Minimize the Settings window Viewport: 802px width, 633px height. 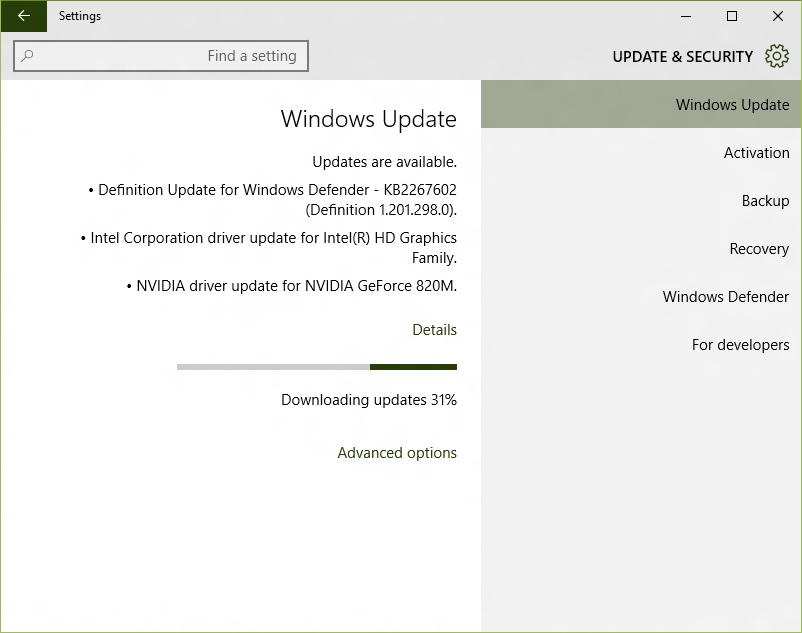686,16
